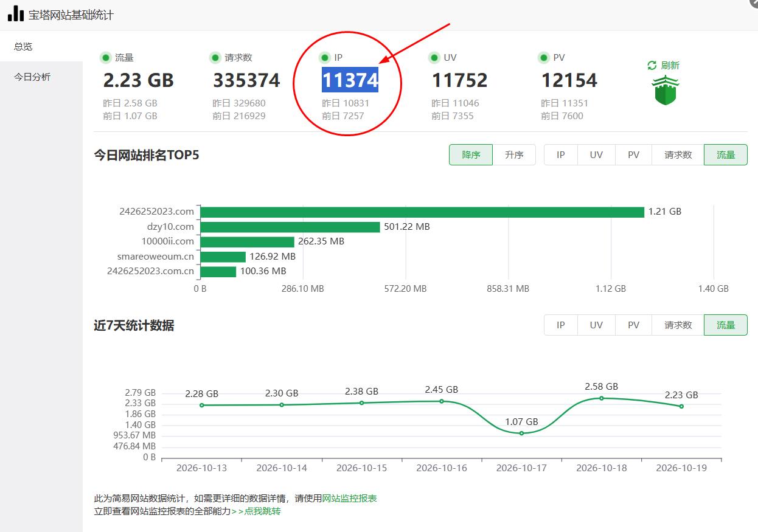The width and height of the screenshot is (758, 532).
Task: Click the 501.22 MB bar label
Action: (407, 227)
